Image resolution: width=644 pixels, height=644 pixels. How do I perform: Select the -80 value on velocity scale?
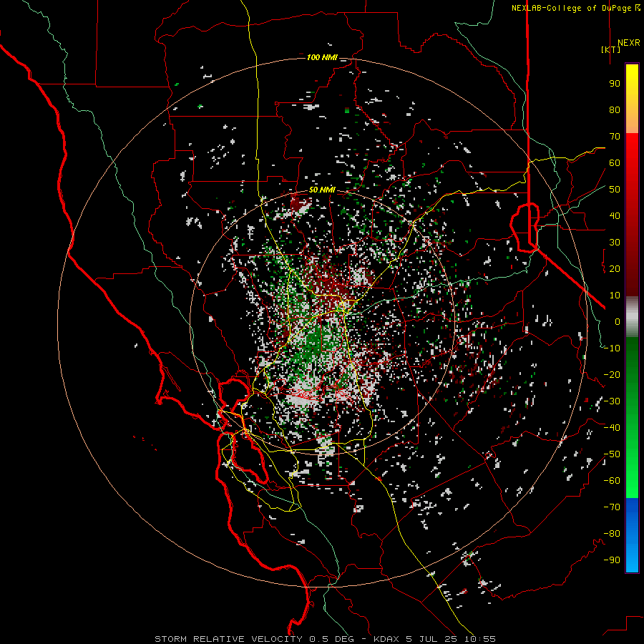tap(612, 534)
